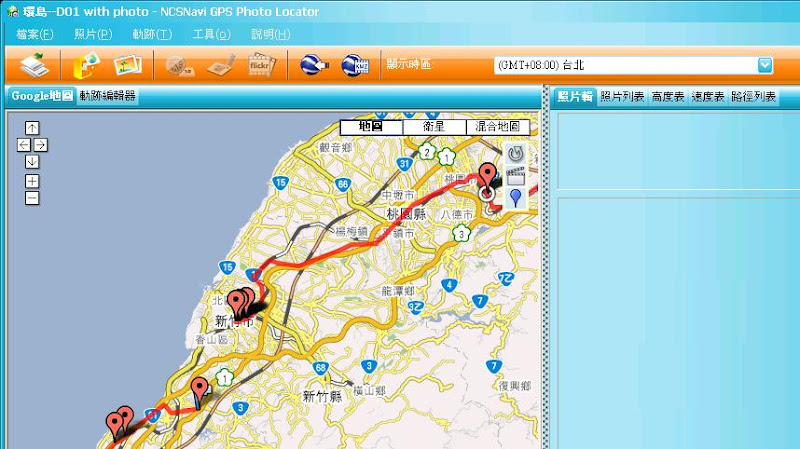Click the clapperboard playback icon on map
The image size is (800, 449).
tap(516, 177)
